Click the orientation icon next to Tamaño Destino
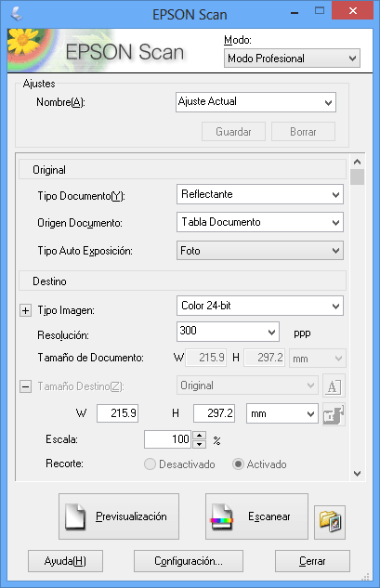Image resolution: width=380 pixels, height=588 pixels. coord(334,385)
